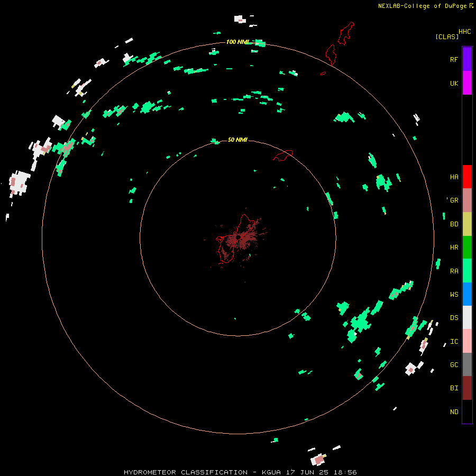Click the RA legend label

(454, 271)
